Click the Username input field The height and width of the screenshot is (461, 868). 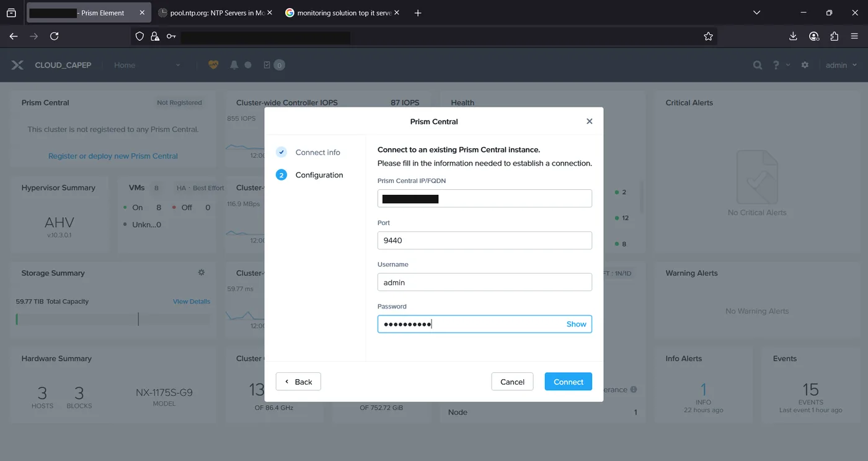coord(485,282)
